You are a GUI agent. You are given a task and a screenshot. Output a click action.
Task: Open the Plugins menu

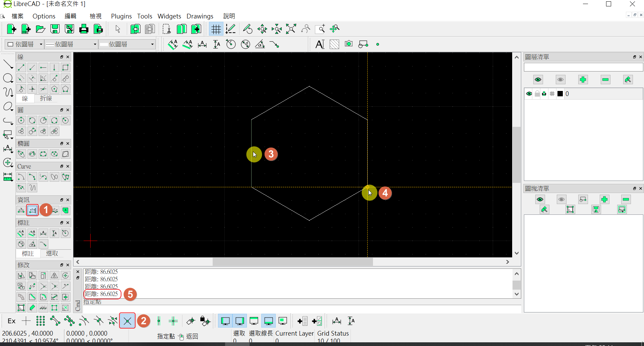pyautogui.click(x=121, y=16)
